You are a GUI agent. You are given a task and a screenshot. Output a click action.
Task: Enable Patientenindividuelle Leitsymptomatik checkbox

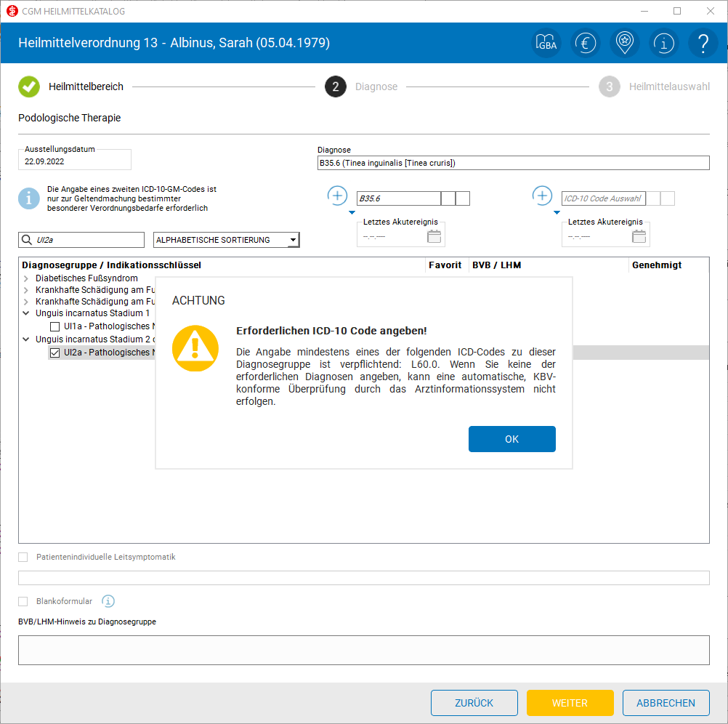pos(23,557)
